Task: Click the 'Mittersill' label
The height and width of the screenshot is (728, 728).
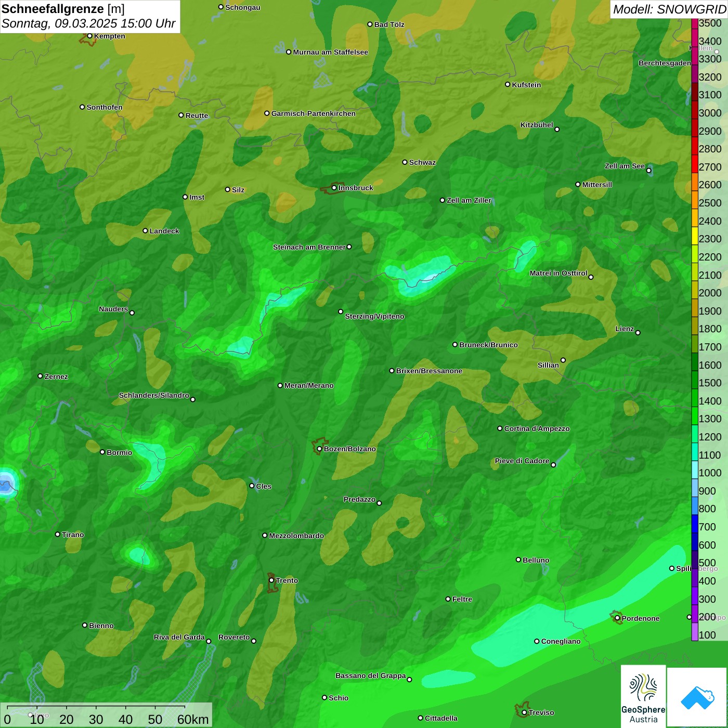Action: click(597, 185)
